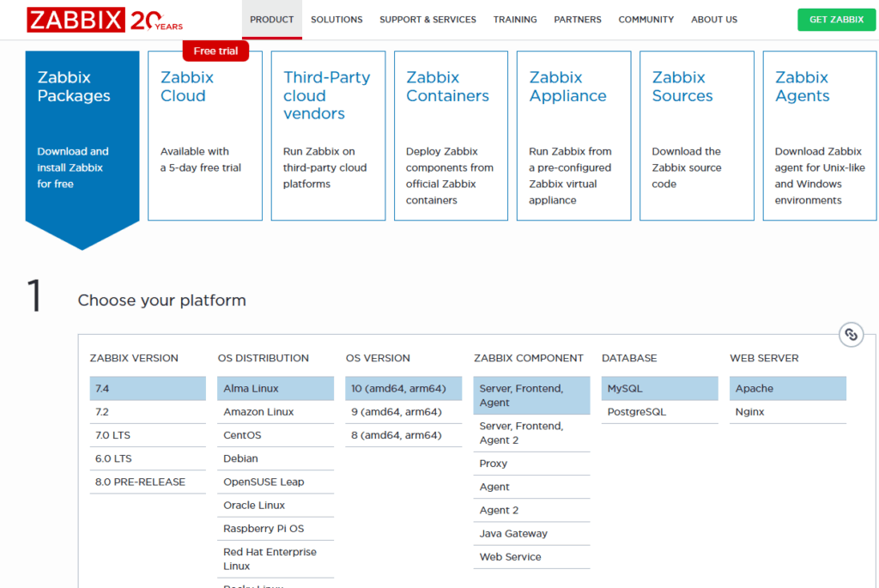Select the Zabbix Containers tile

(x=451, y=136)
